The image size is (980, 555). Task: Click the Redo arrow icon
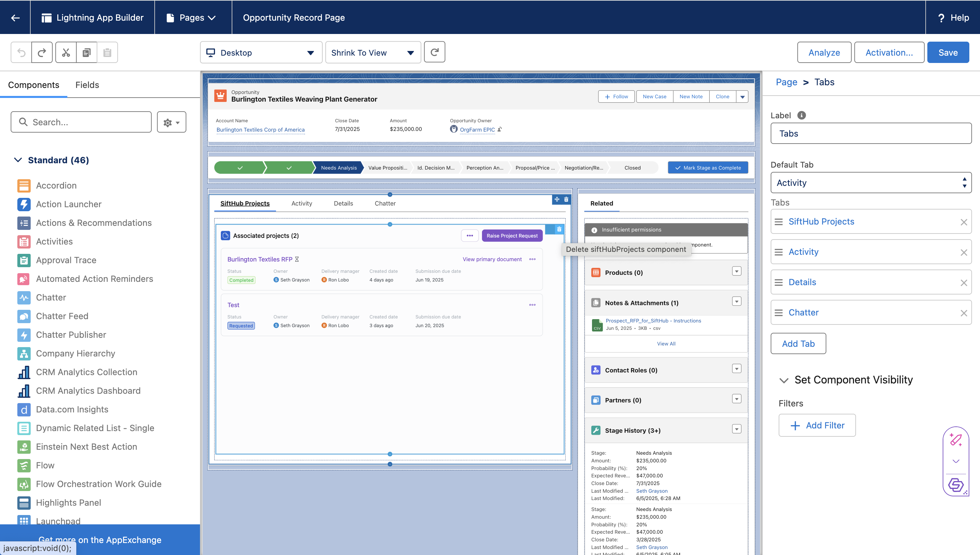(42, 52)
